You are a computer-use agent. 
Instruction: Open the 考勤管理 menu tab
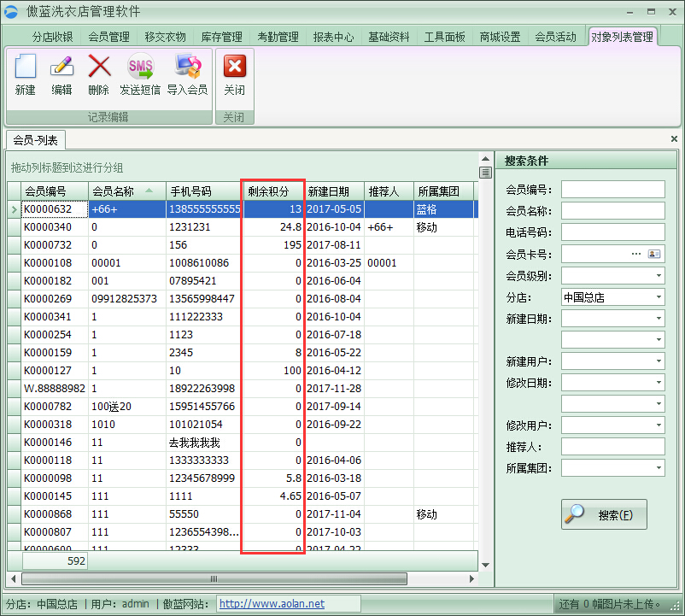(278, 37)
